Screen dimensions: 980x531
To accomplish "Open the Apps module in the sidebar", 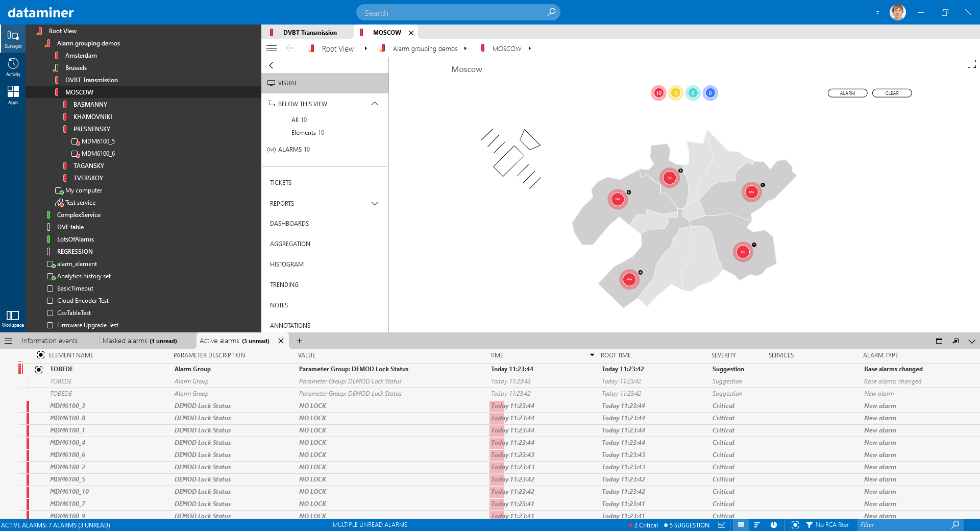I will (x=13, y=95).
